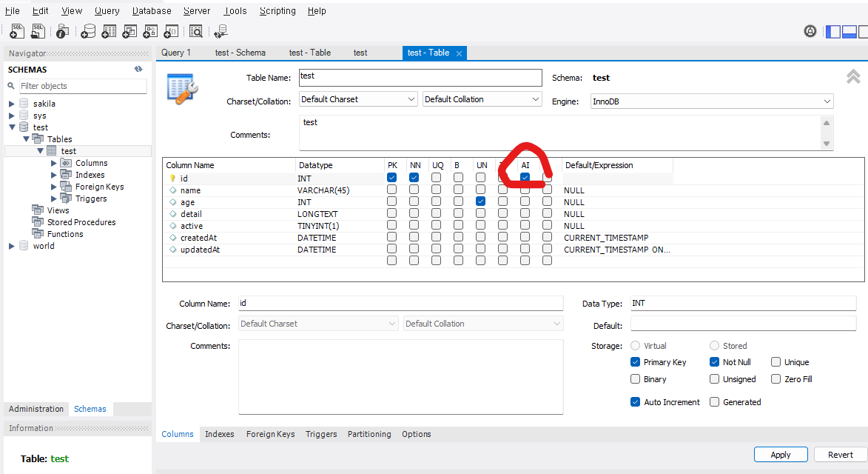
Task: Close the test - Table tab
Action: click(x=459, y=53)
